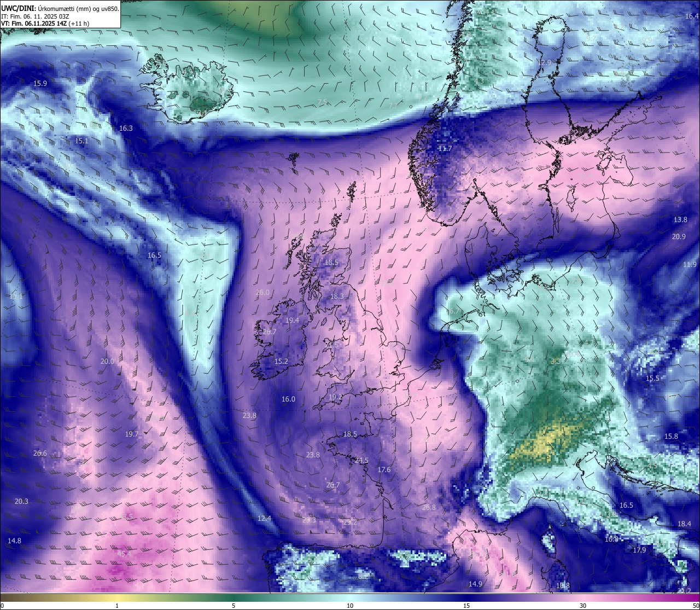Select the 26.8 value label
This screenshot has width=700, height=610.
429,508
